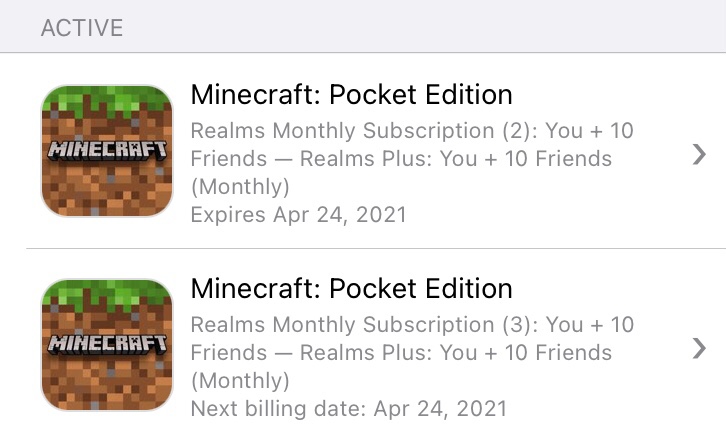
Task: Tap the Minecraft icon of the expiring subscription
Action: coord(107,150)
